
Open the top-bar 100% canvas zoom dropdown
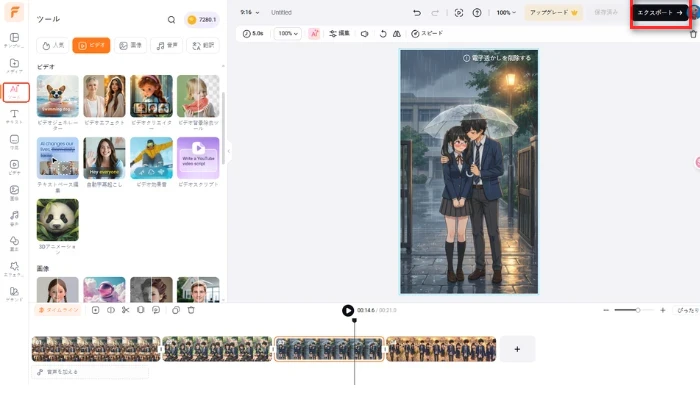506,12
